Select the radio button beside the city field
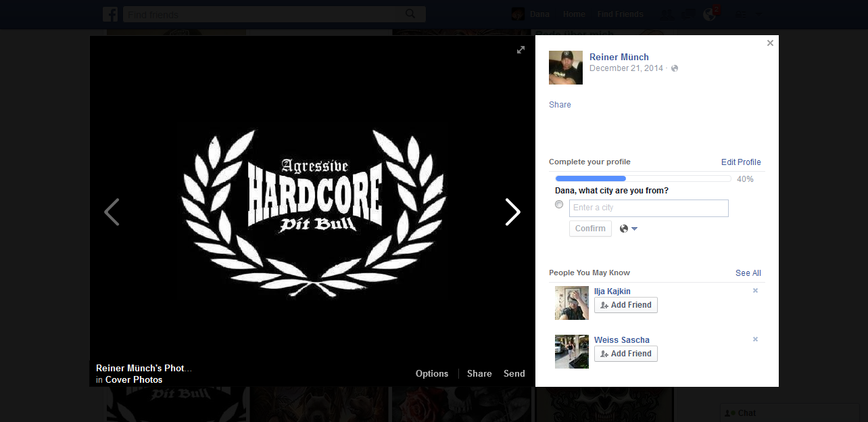 pyautogui.click(x=559, y=204)
